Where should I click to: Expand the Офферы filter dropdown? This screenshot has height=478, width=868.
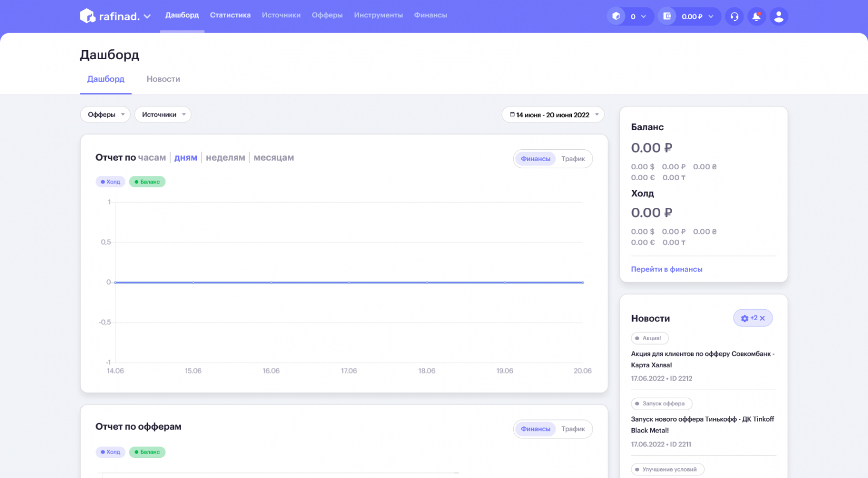click(x=105, y=114)
